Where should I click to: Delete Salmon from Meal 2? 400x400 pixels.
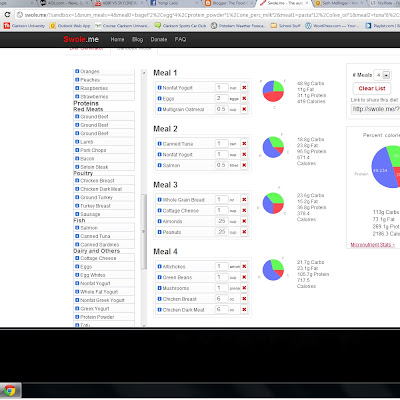(x=244, y=165)
